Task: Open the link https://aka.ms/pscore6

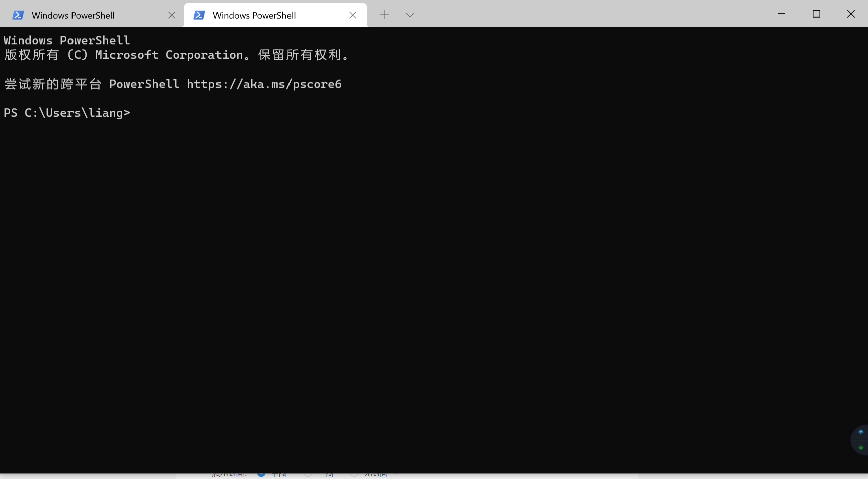Action: point(264,84)
